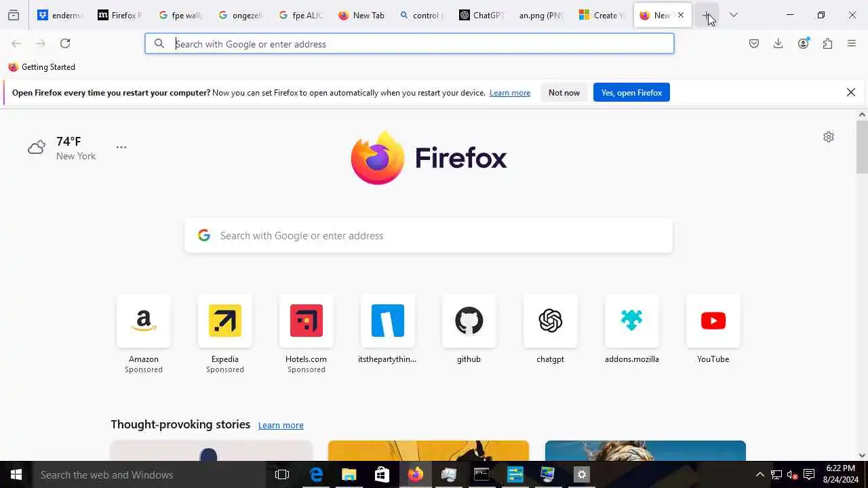Open Task View on the taskbar

(282, 474)
